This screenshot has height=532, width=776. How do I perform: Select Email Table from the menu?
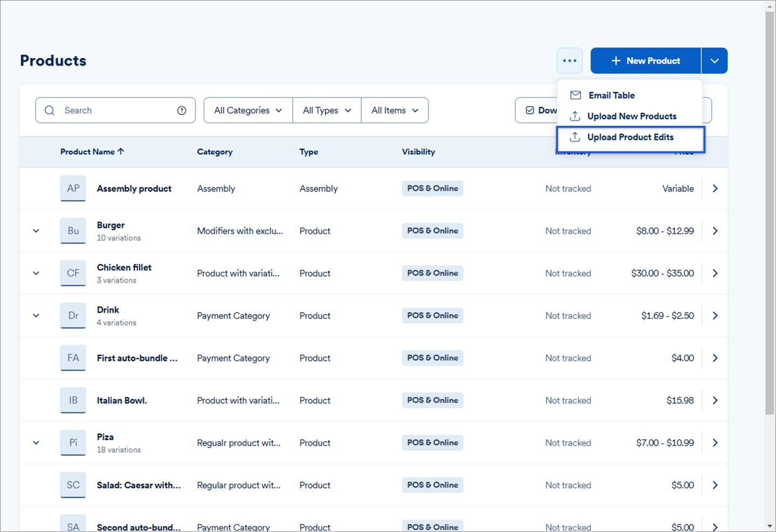[x=612, y=95]
